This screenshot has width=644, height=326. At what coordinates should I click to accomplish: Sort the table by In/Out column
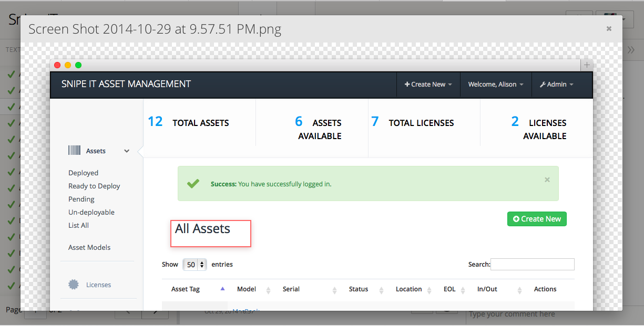pyautogui.click(x=499, y=289)
